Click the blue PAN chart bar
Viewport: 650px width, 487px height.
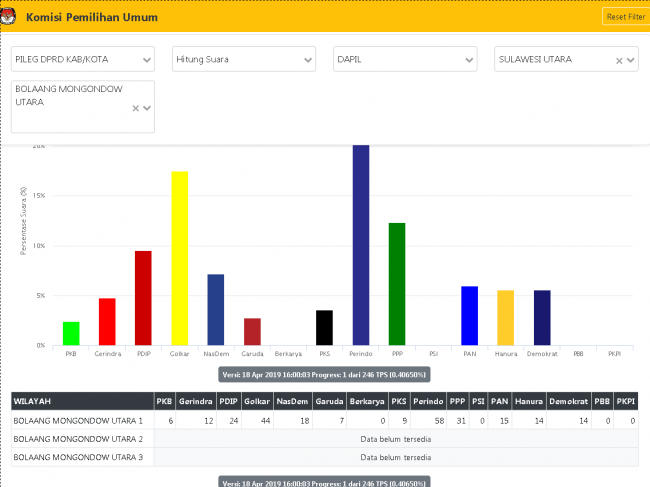tap(469, 315)
